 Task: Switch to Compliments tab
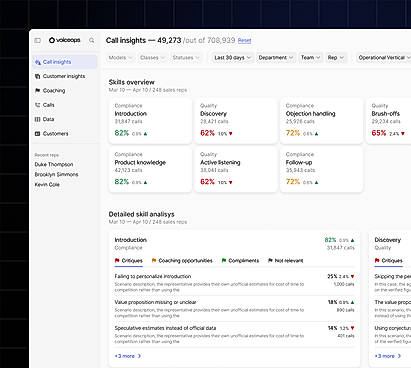(x=240, y=260)
